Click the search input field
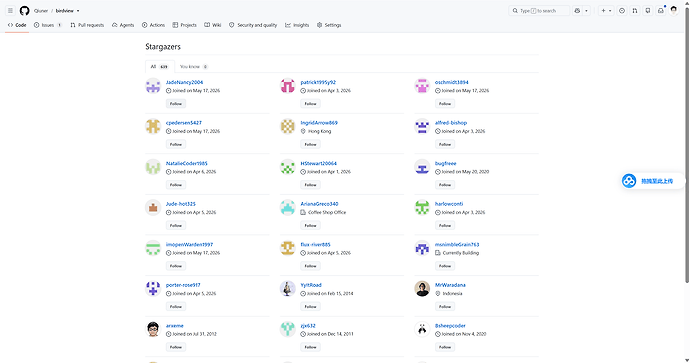The width and height of the screenshot is (690, 363). [539, 11]
